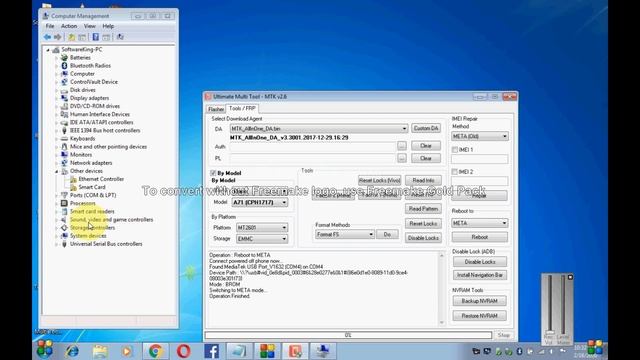Click the Reset Locks (Vivo) button
This screenshot has height=360, width=640.
(x=379, y=180)
